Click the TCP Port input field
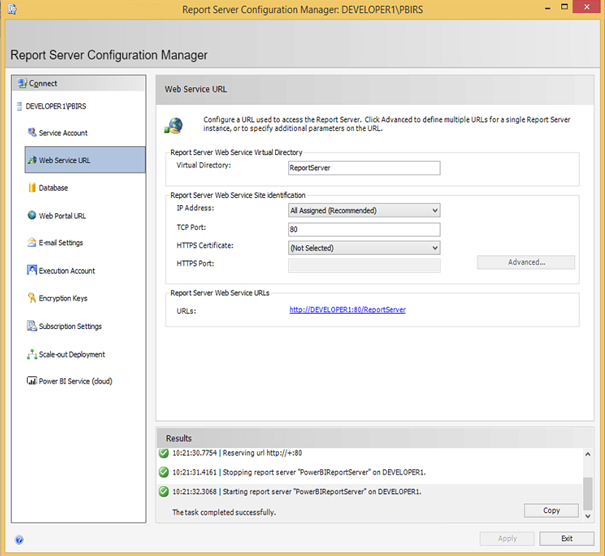605x556 pixels. (364, 229)
